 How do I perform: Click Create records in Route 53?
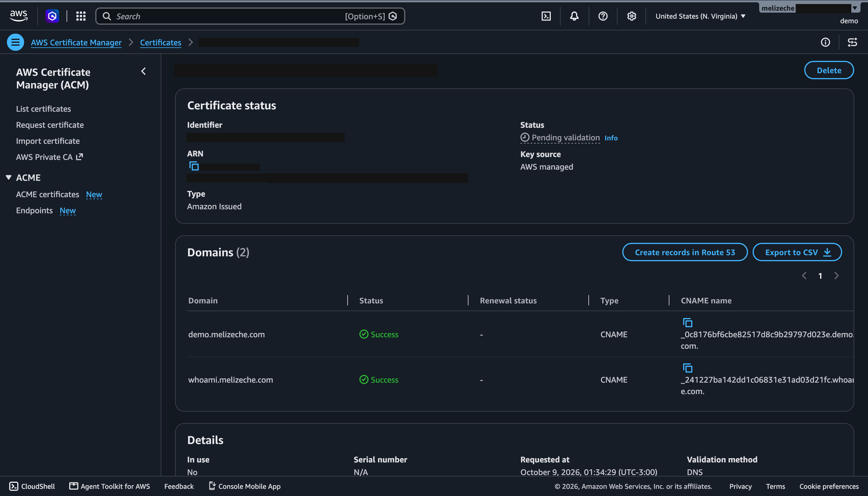685,252
